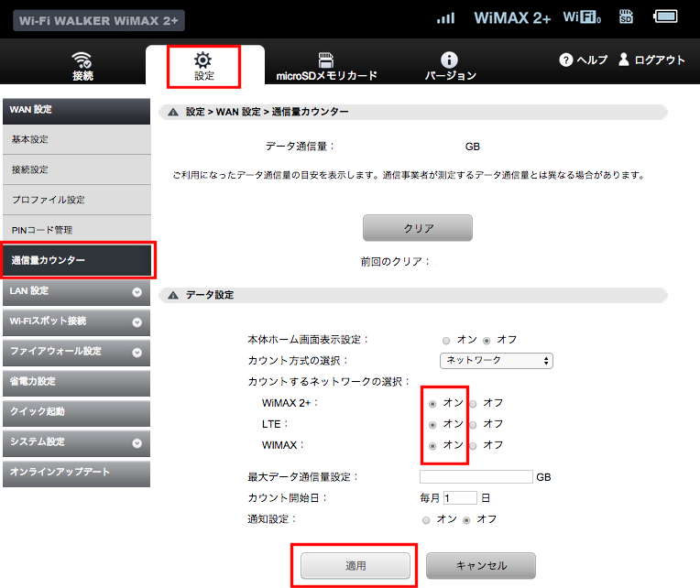Collapse the 通信量カウンター section triangle
This screenshot has width=700, height=588.
(173, 112)
